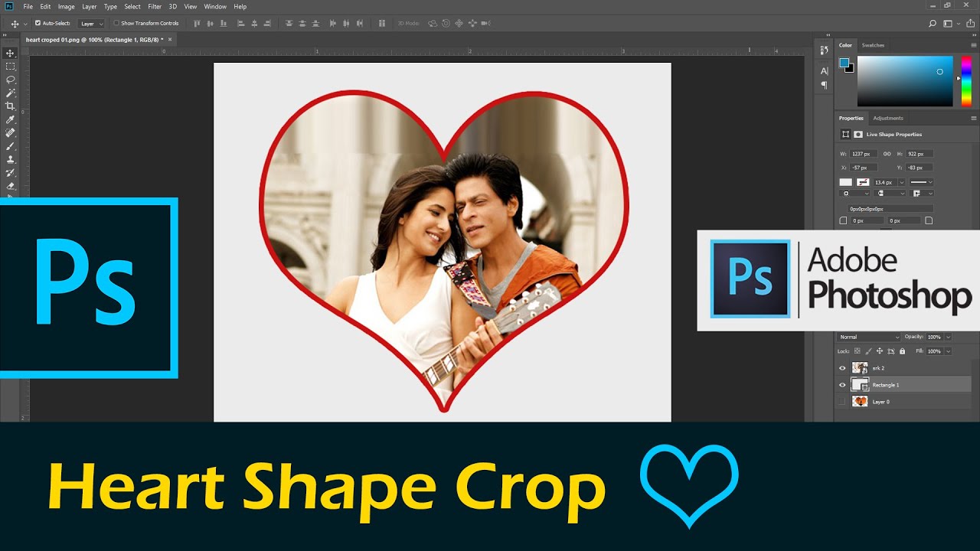Toggle lock position icon
This screenshot has height=551, width=980.
tap(879, 351)
